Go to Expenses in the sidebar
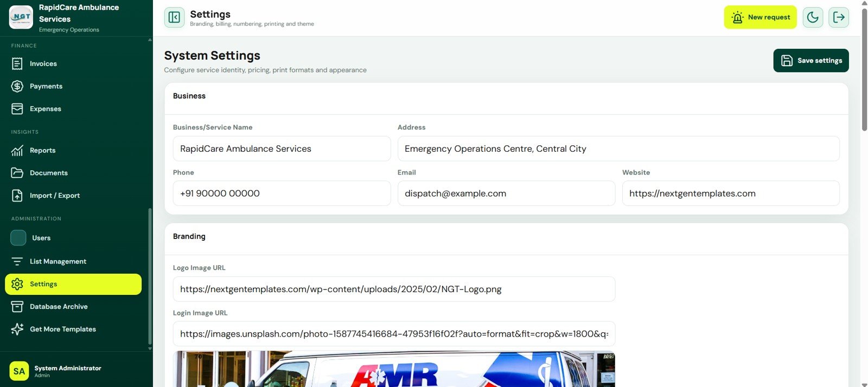Viewport: 868px width, 387px height. click(x=73, y=109)
